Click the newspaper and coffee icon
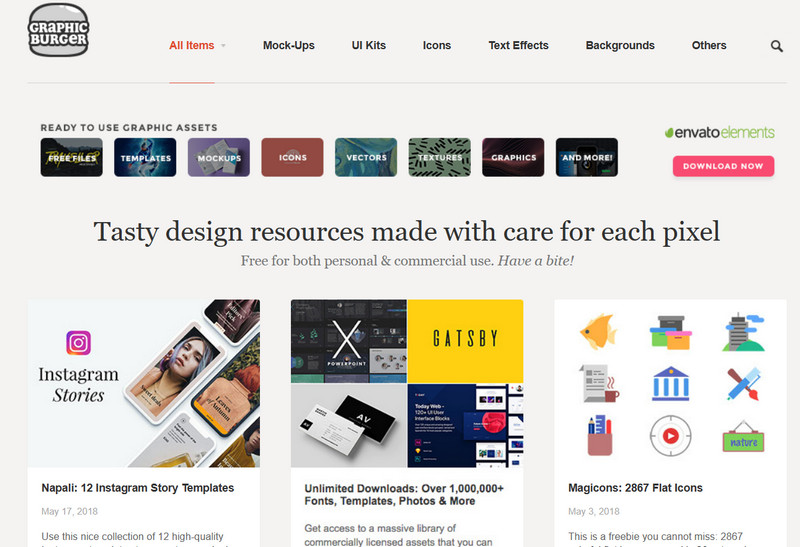This screenshot has height=547, width=800. 599,383
